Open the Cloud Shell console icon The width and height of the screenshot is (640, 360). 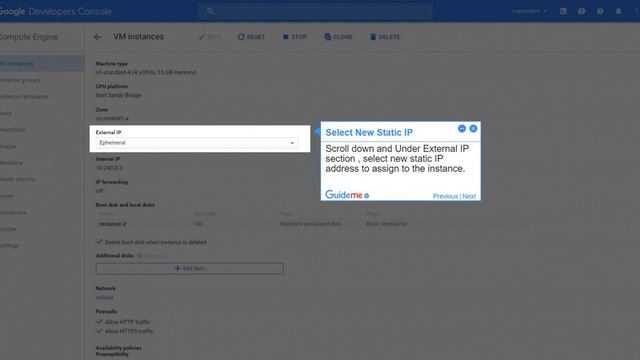[563, 11]
